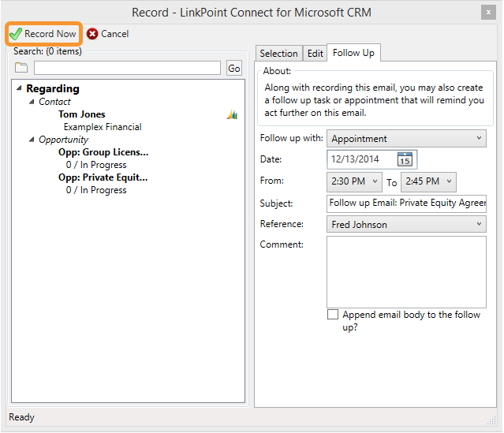Open the From time 2:30 PM dropdown
The height and width of the screenshot is (433, 504).
(354, 181)
